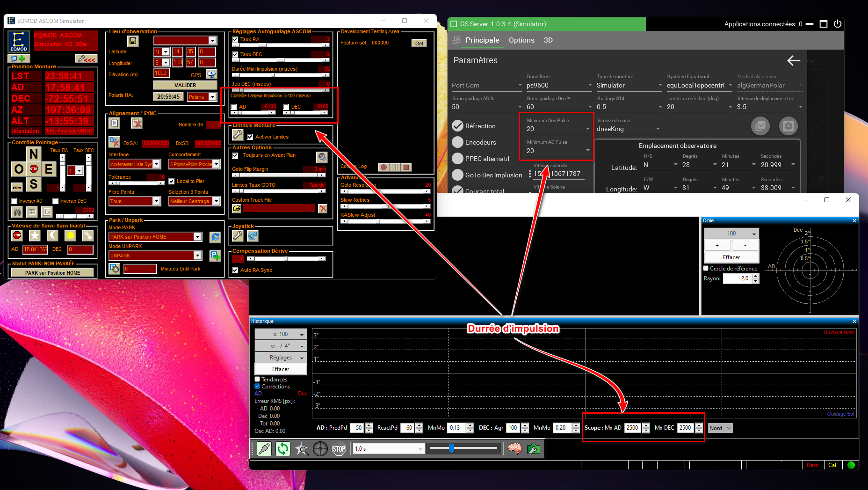
Task: Click the EQMOD setup wrench collapse button
Action: click(86, 59)
